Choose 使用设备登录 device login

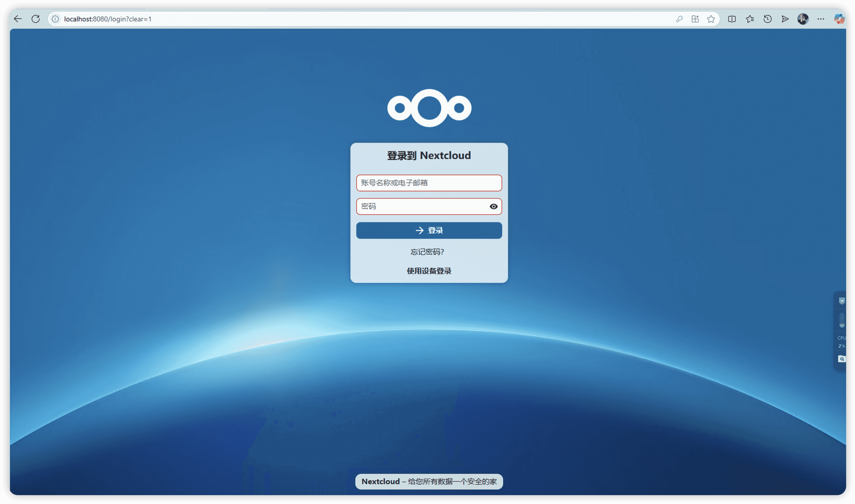429,271
